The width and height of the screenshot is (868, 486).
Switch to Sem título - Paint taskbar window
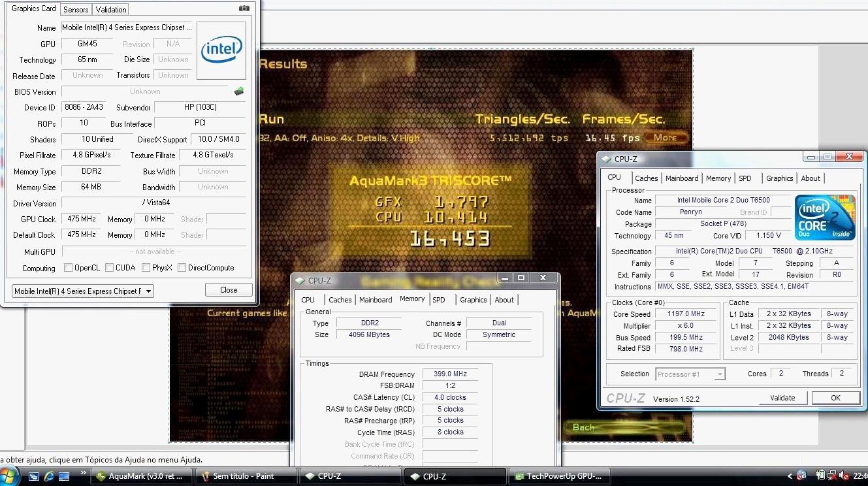[x=248, y=476]
